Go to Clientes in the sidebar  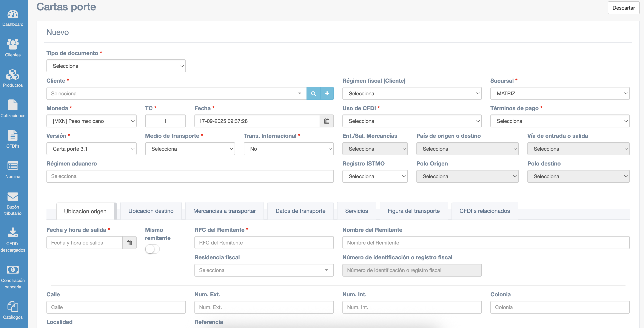(13, 45)
